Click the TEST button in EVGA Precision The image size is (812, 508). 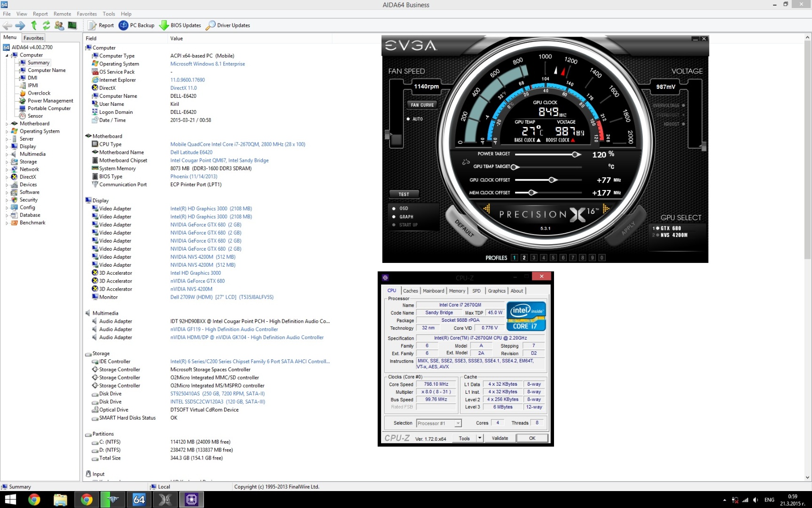tap(404, 194)
